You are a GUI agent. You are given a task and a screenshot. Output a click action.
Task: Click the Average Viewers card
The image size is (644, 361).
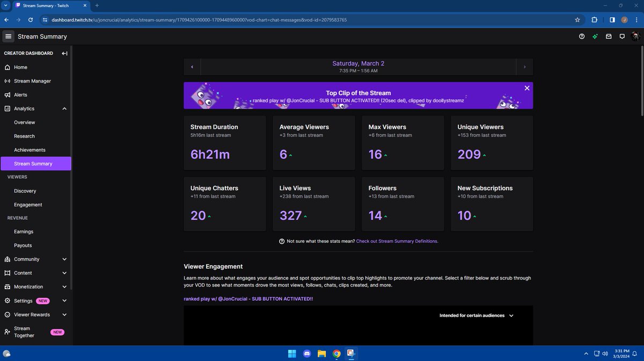click(x=314, y=143)
